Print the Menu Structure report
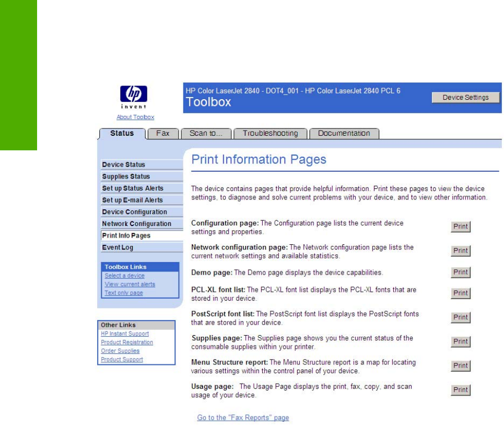 [460, 365]
